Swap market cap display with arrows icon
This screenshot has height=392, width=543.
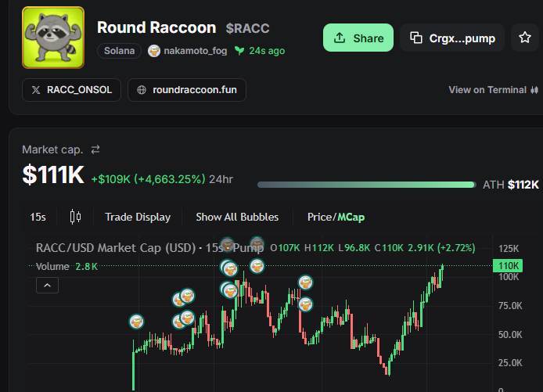95,149
